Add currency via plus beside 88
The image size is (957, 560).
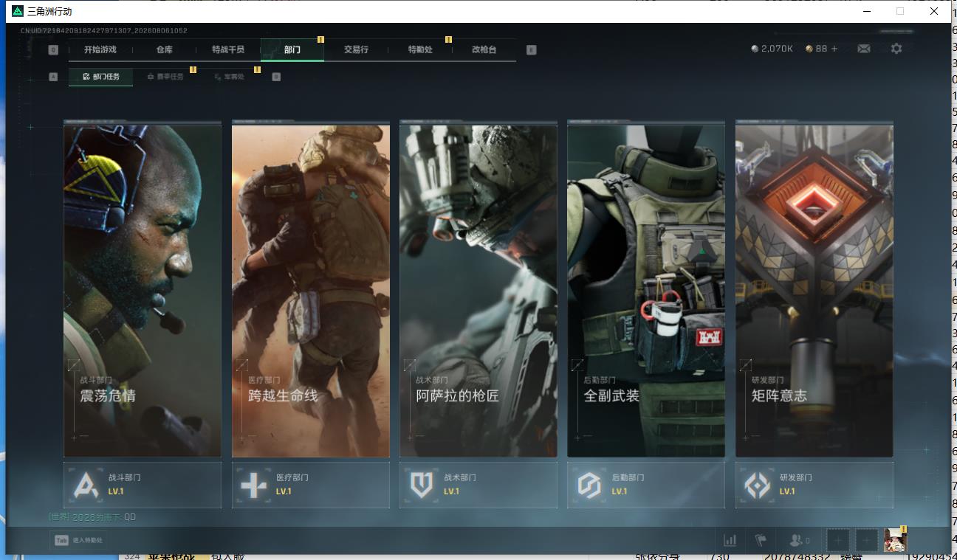point(834,49)
